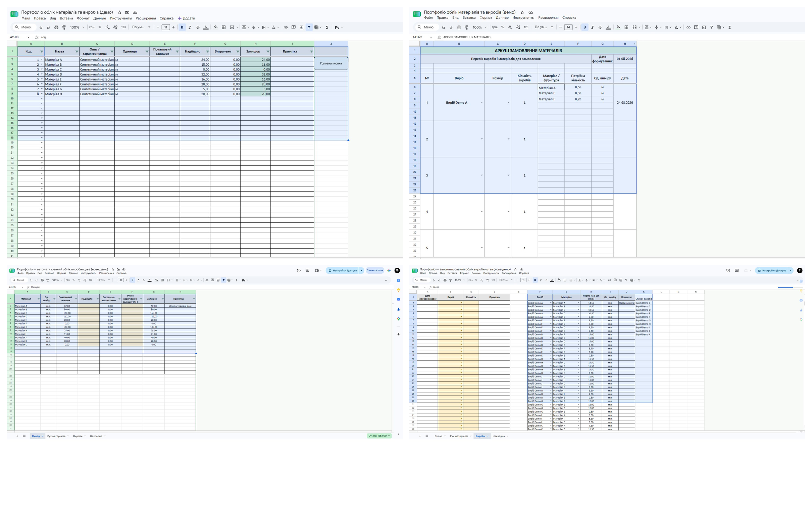
Task: Click Сумма: 1552,00 indicator in bottom-left window
Action: click(379, 436)
